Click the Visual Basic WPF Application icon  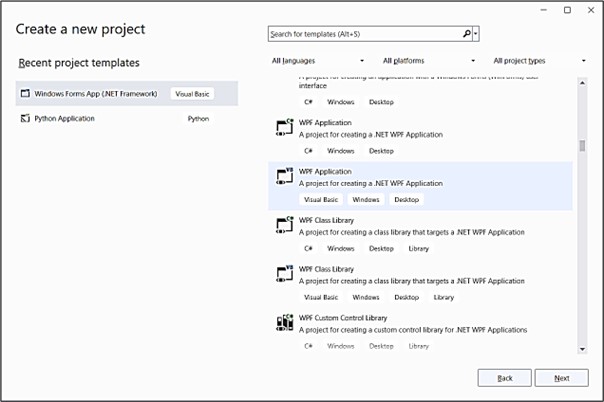tap(285, 176)
